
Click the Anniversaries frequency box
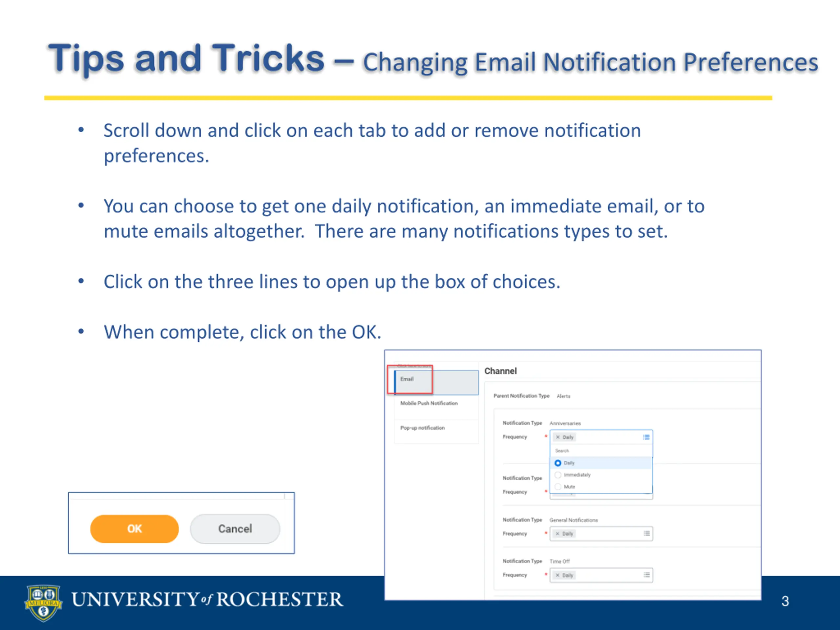tap(601, 437)
